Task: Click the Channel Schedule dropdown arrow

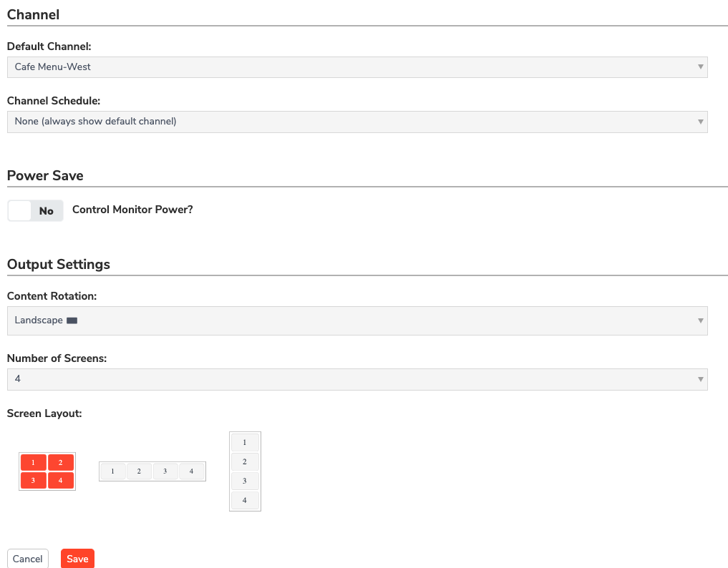Action: click(x=701, y=122)
